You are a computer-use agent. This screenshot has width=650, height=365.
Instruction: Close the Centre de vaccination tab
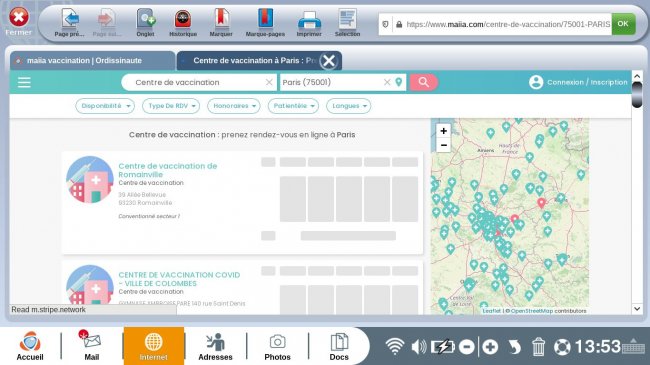click(x=329, y=61)
